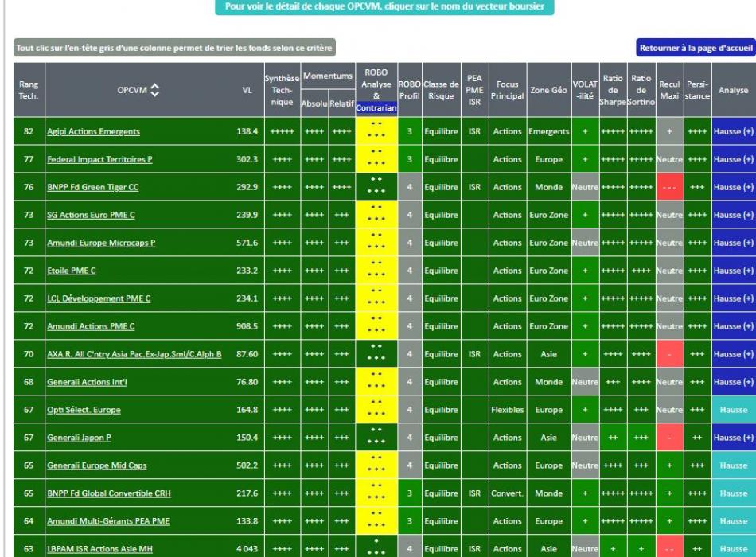Select yellow ROBO cell in Federal Impact row
The width and height of the screenshot is (756, 557).
(376, 159)
